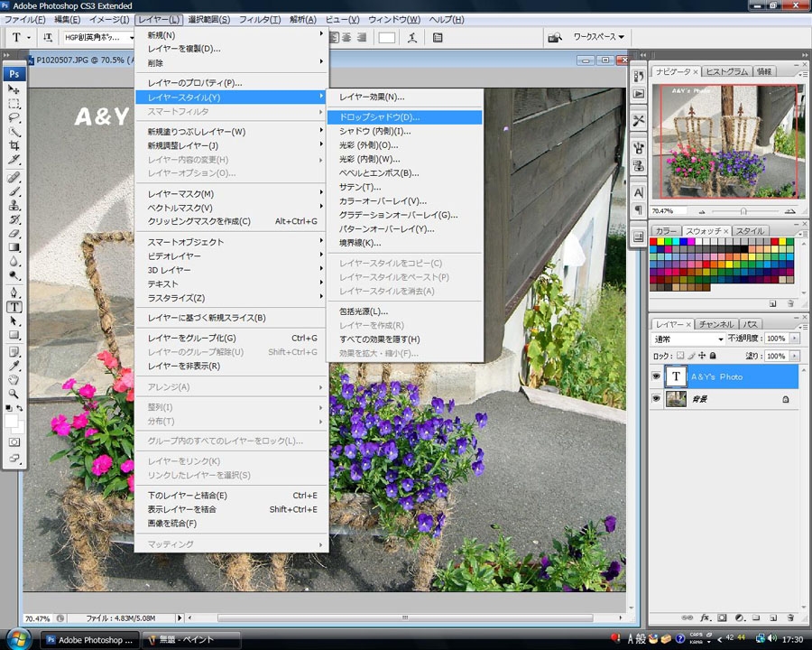
Task: Select the Horizontal Type tool
Action: click(14, 306)
